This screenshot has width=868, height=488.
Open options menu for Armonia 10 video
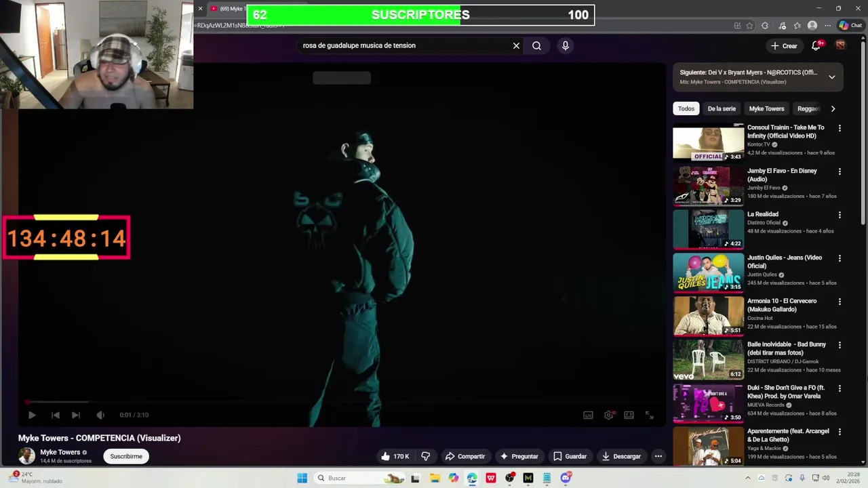[x=840, y=302]
